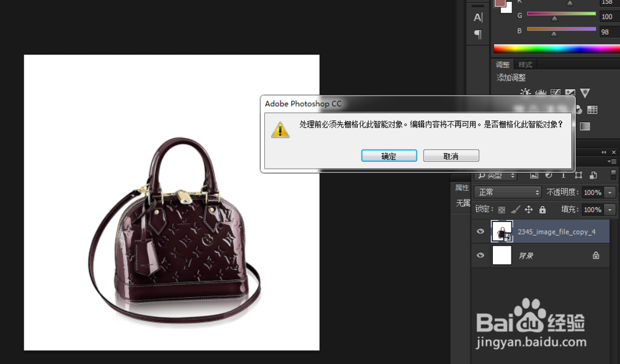Image resolution: width=620 pixels, height=364 pixels.
Task: Add a Color Lookup grid adjustment
Action: pos(592,110)
